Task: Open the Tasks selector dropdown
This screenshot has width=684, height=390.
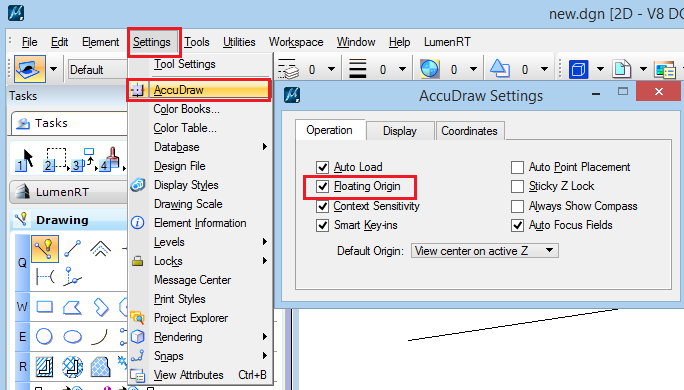Action: pos(69,123)
